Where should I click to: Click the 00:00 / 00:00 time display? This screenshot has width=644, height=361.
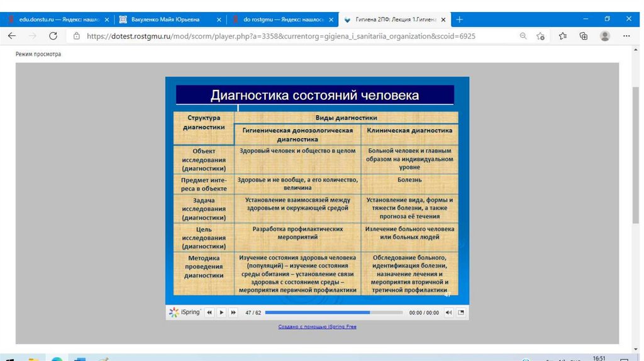(x=424, y=313)
